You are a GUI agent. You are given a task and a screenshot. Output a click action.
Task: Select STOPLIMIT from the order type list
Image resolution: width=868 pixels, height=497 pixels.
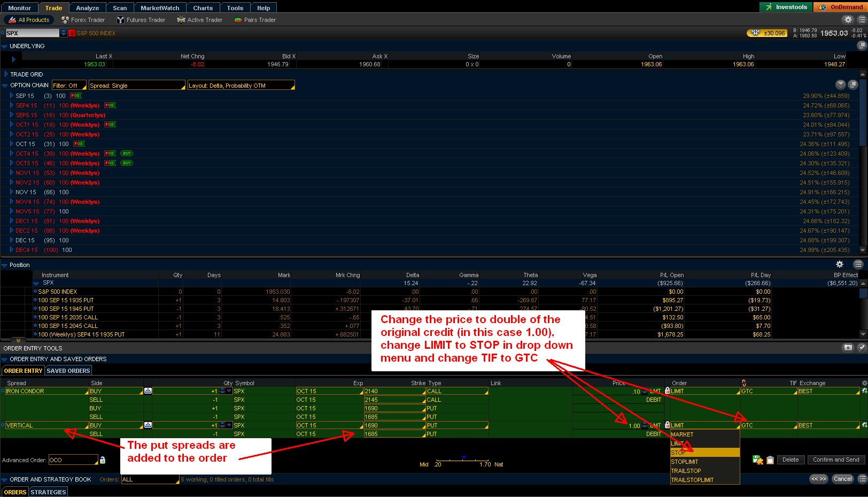(x=705, y=462)
